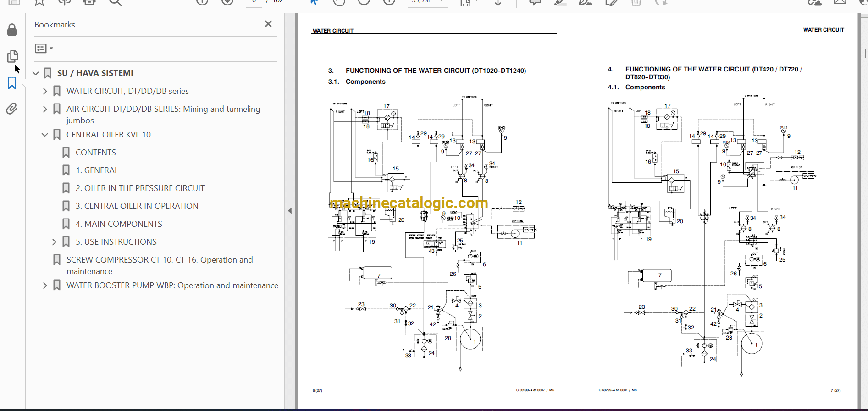Open WATER BOOSTER PUMP WBP bookmark

pyautogui.click(x=172, y=285)
